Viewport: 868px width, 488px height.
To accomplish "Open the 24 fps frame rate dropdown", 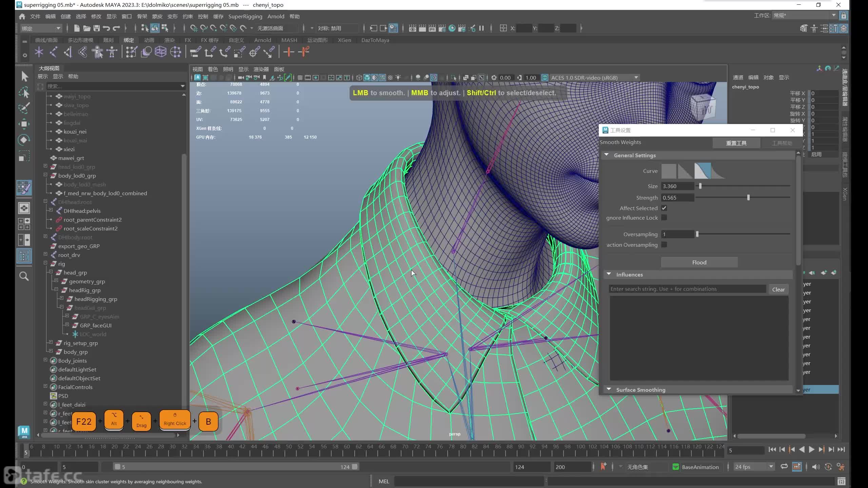I will 754,467.
